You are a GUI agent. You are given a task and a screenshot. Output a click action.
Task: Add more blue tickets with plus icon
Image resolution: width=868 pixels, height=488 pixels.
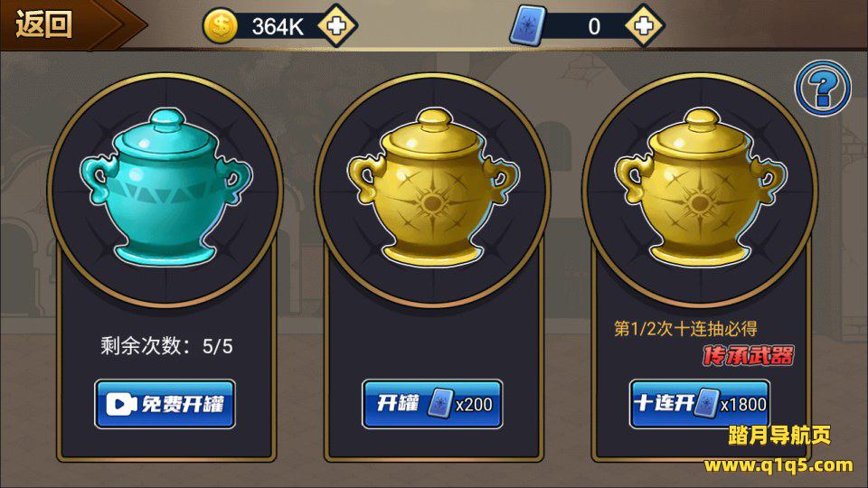click(644, 25)
